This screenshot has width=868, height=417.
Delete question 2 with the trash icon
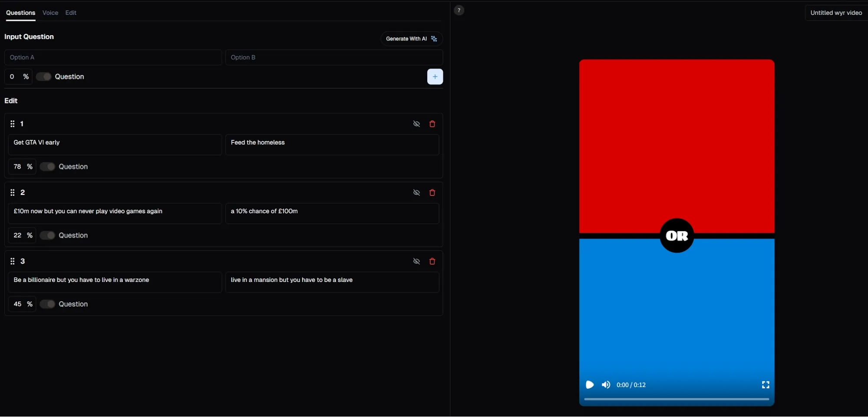[x=432, y=192]
